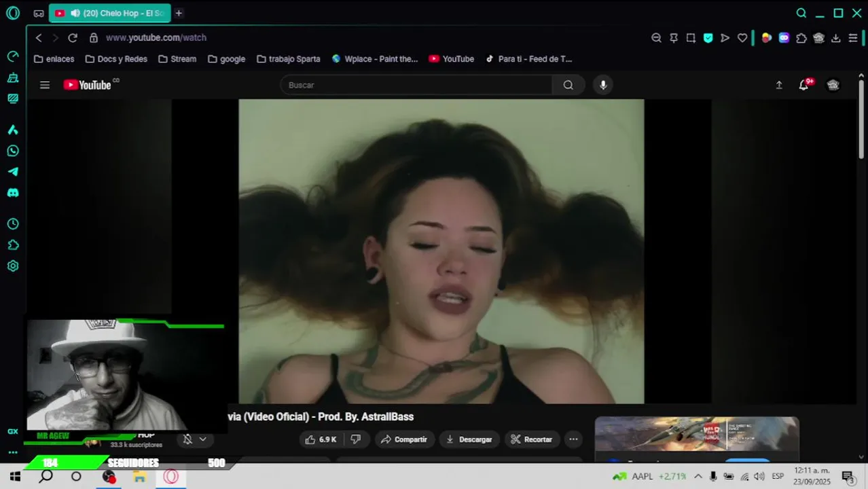The image size is (868, 489).
Task: Click the video player frame
Action: [441, 251]
